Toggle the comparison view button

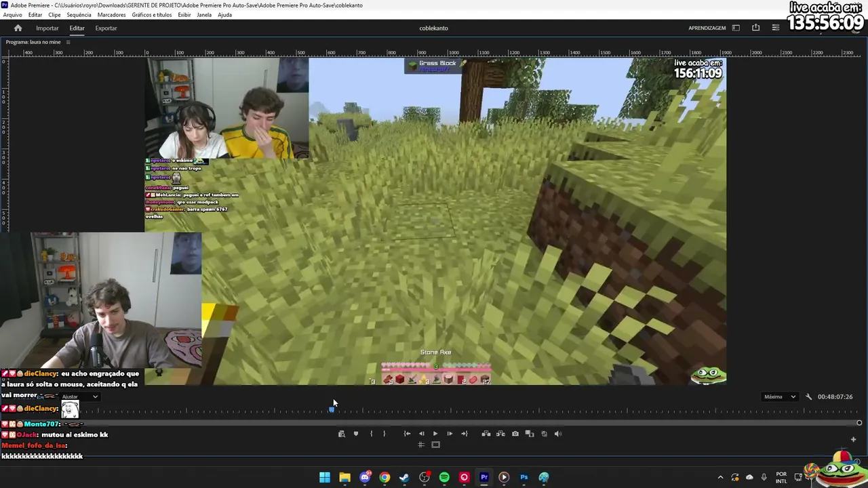[530, 434]
